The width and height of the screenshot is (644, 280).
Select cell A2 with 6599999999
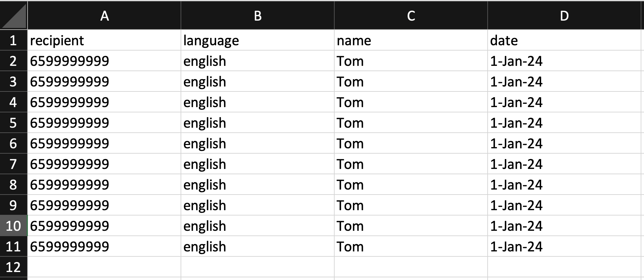coord(104,61)
